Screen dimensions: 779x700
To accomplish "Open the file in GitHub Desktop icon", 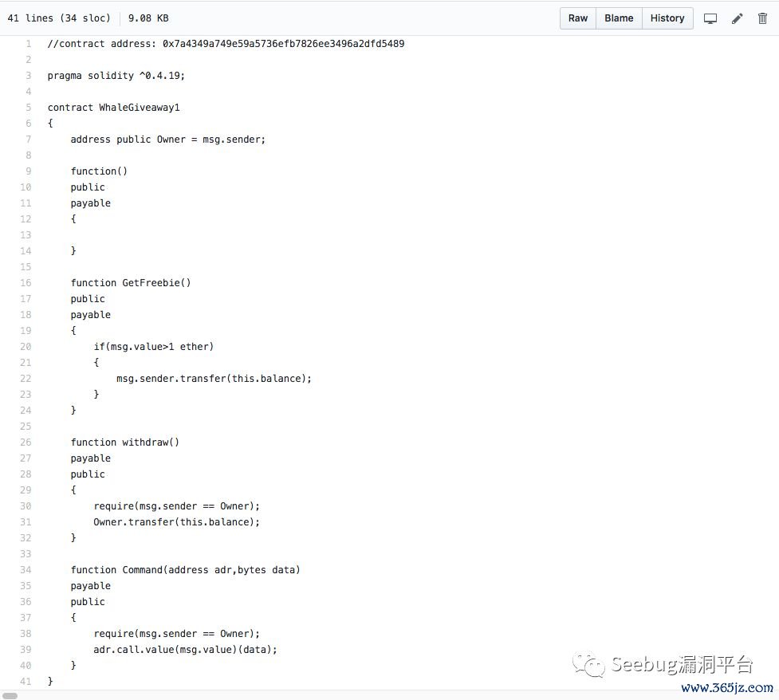I will 710,18.
